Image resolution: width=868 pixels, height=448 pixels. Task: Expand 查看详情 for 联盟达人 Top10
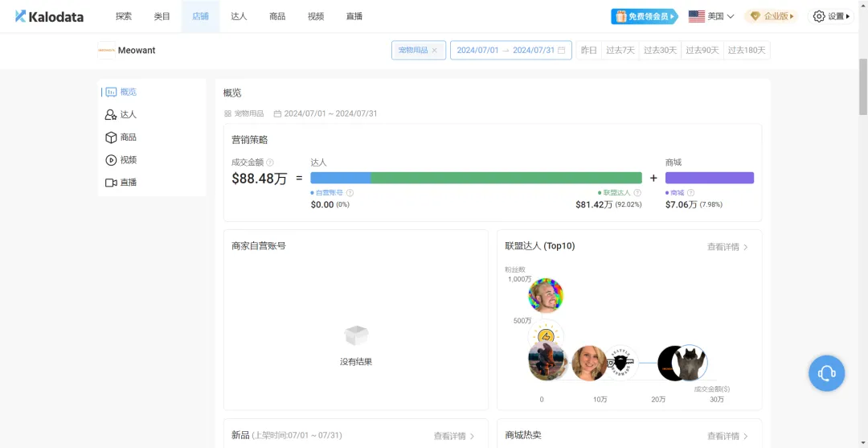click(727, 247)
